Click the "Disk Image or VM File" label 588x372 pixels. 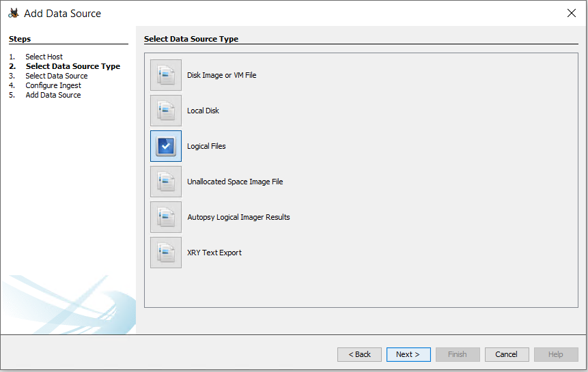click(222, 75)
